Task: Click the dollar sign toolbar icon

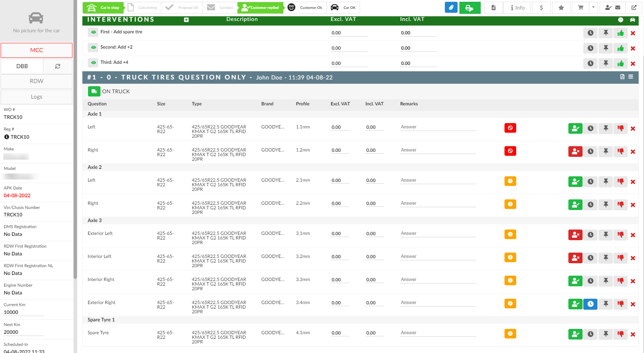Action: coord(541,7)
